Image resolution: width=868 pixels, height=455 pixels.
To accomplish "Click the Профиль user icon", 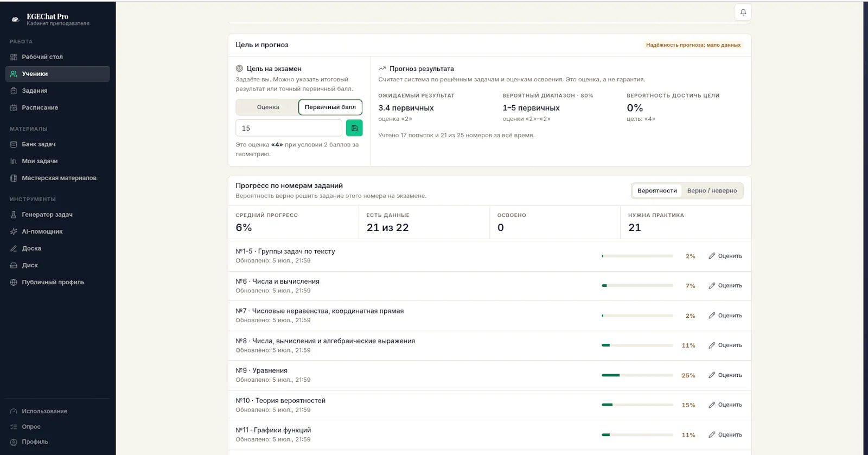I will [x=14, y=442].
